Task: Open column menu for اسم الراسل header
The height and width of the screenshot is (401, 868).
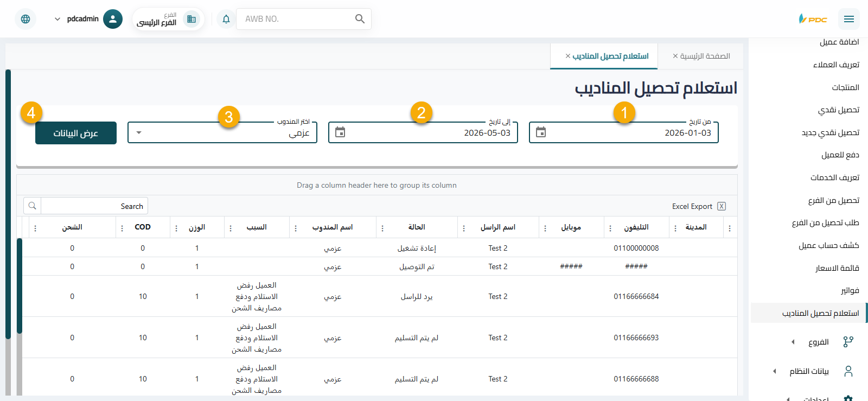Action: 464,228
